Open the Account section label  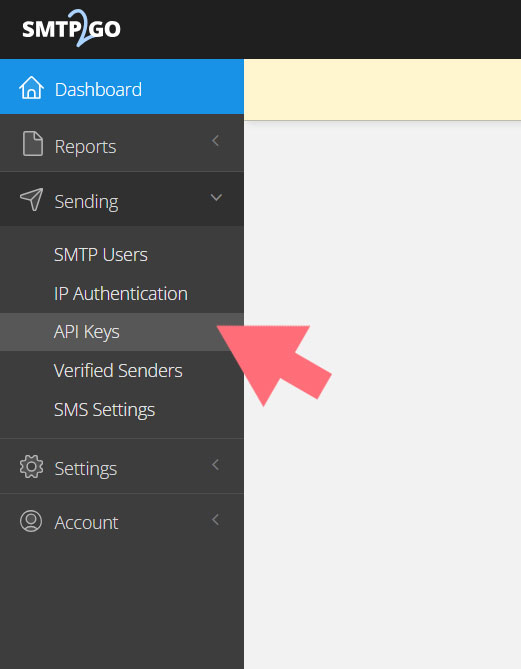86,523
